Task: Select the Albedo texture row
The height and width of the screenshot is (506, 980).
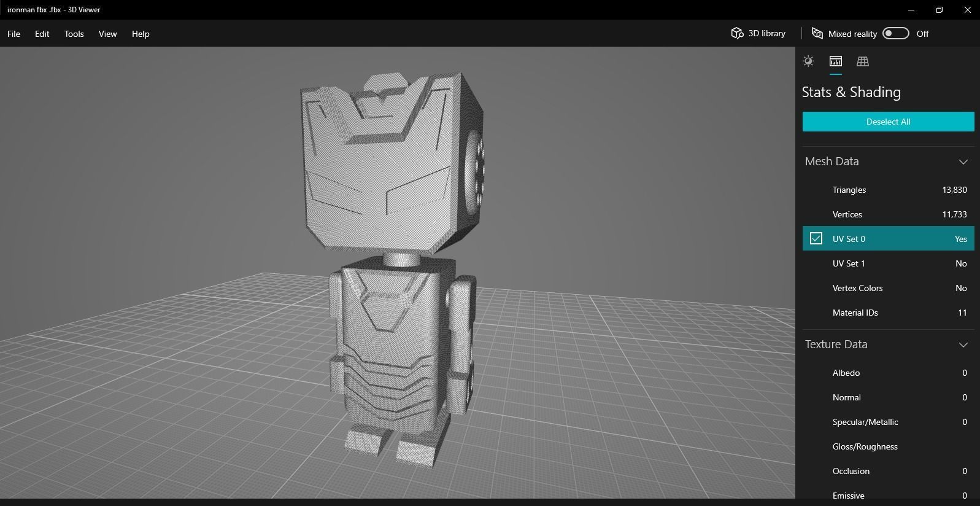Action: (888, 373)
